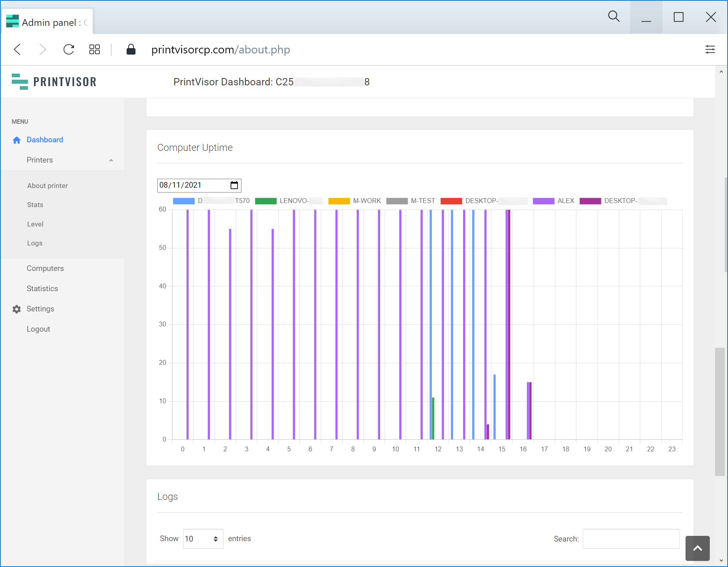Focus the Logs search input field
Image resolution: width=728 pixels, height=567 pixels.
tap(631, 539)
